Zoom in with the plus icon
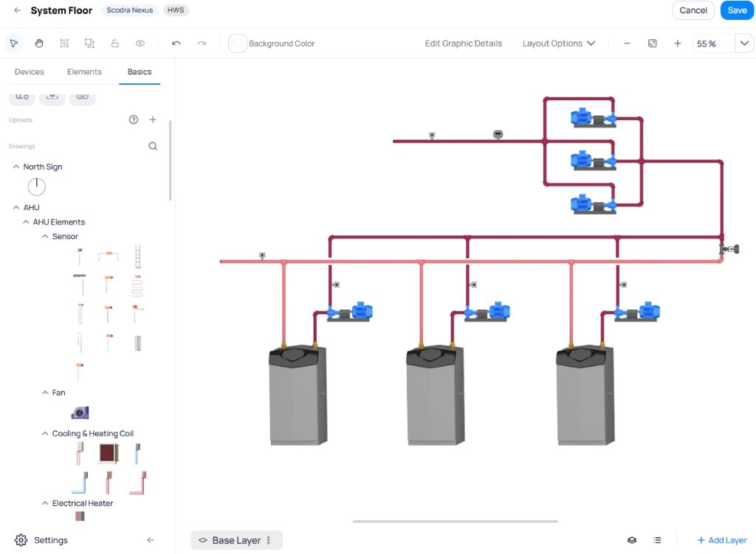Viewport: 756px width, 554px height. (x=678, y=44)
